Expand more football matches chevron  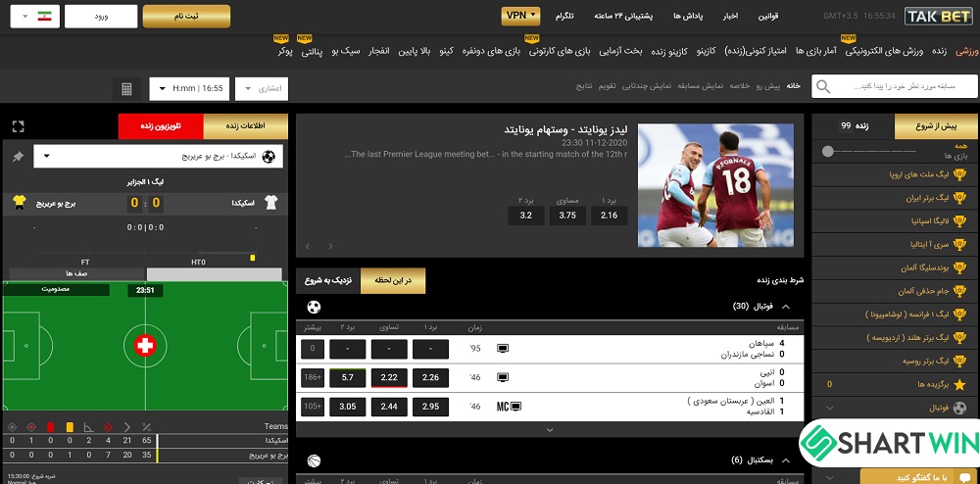[550, 430]
